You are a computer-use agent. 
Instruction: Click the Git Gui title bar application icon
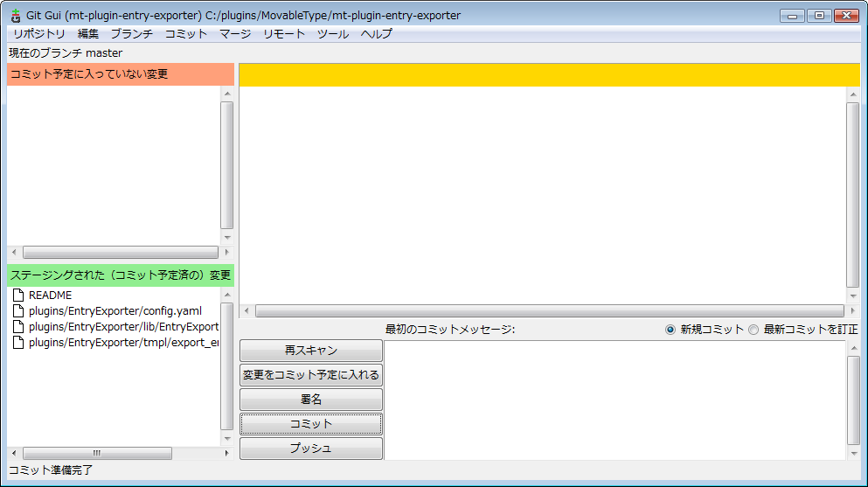click(x=16, y=16)
